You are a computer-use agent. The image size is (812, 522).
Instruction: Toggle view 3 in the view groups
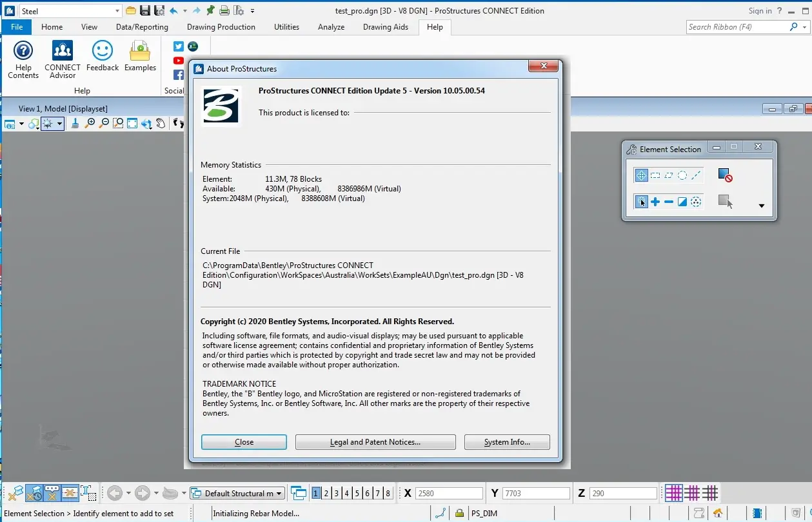click(337, 494)
